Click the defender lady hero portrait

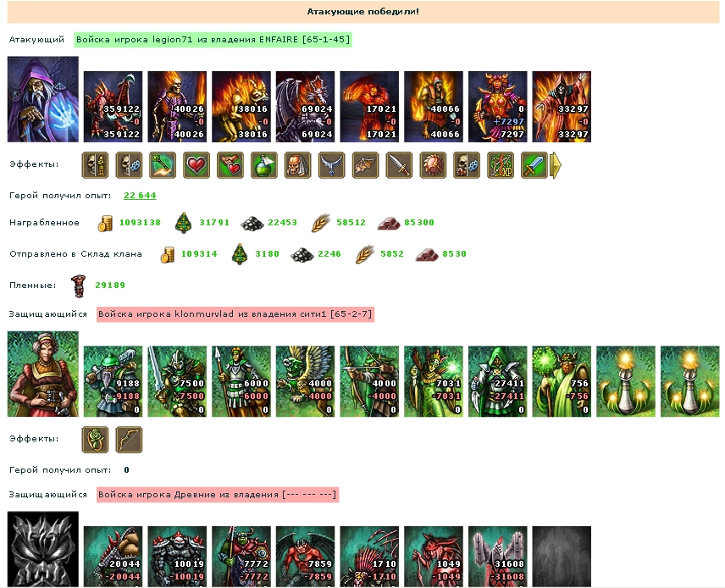(43, 374)
